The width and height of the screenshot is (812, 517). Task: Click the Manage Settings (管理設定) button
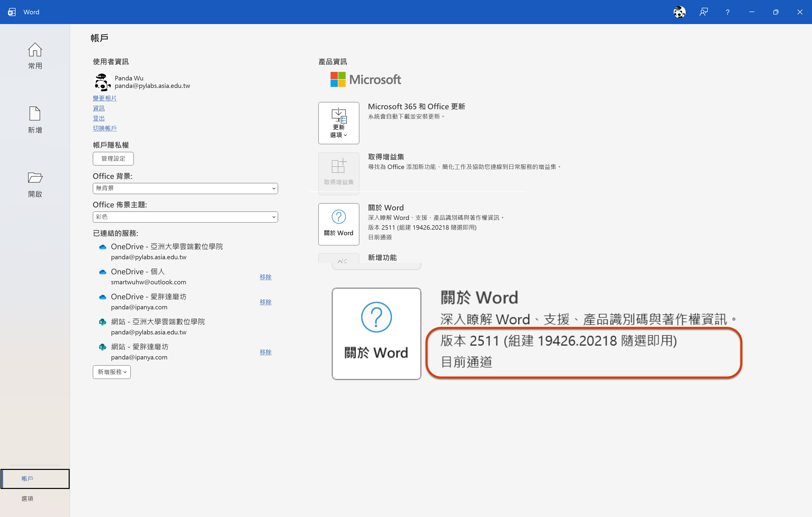pos(113,159)
